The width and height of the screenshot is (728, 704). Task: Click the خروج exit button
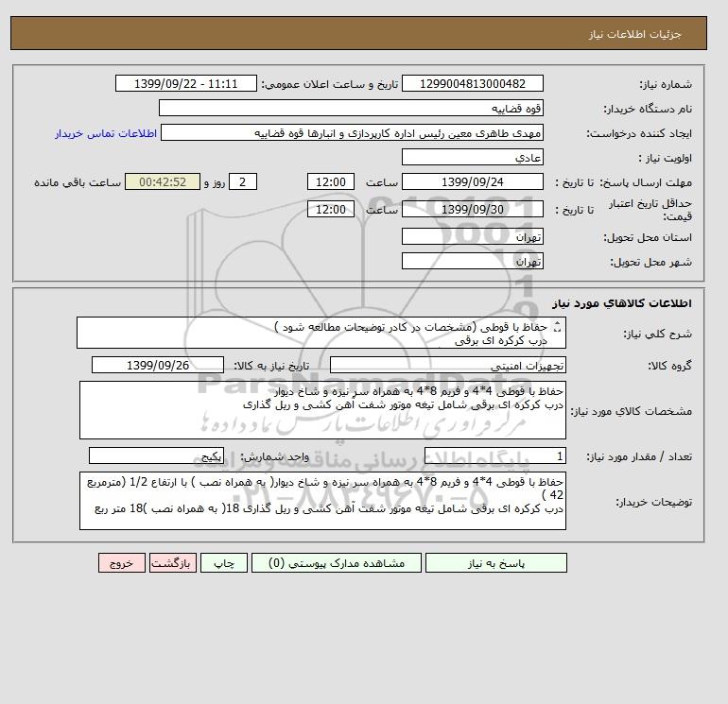(122, 563)
